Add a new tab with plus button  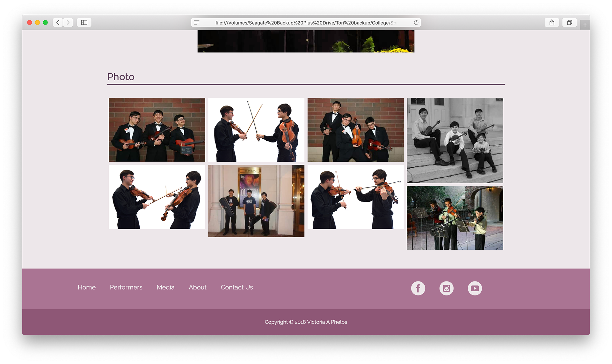coord(585,25)
